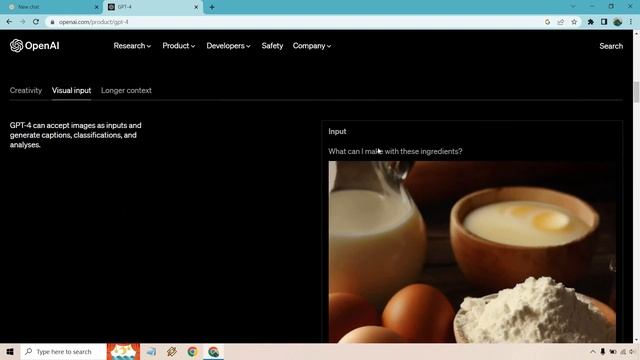The height and width of the screenshot is (360, 640).
Task: Open the first Chrome taskbar icon
Action: click(192, 351)
